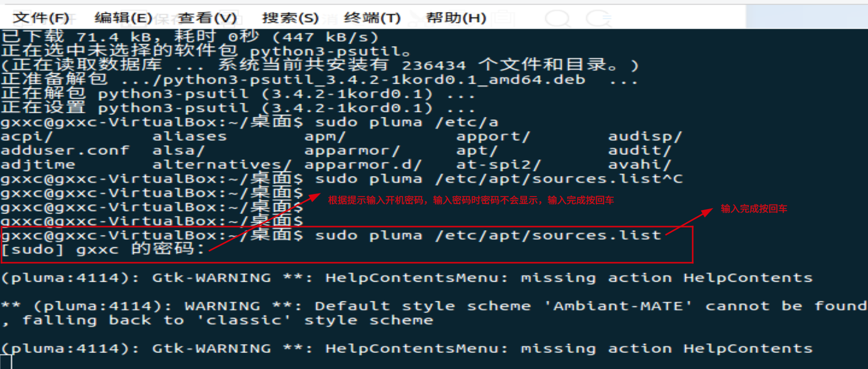Open the 终端(T) menu
This screenshot has width=868, height=369.
(372, 18)
